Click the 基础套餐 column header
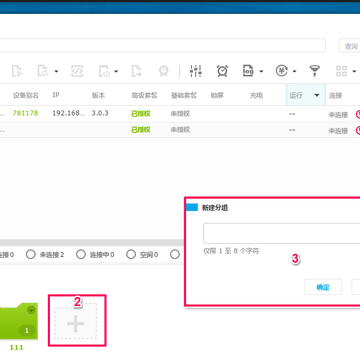 point(184,95)
